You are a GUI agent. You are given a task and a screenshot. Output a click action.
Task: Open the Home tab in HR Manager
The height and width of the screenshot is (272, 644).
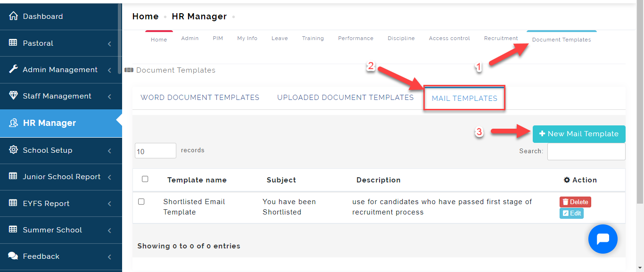point(159,40)
